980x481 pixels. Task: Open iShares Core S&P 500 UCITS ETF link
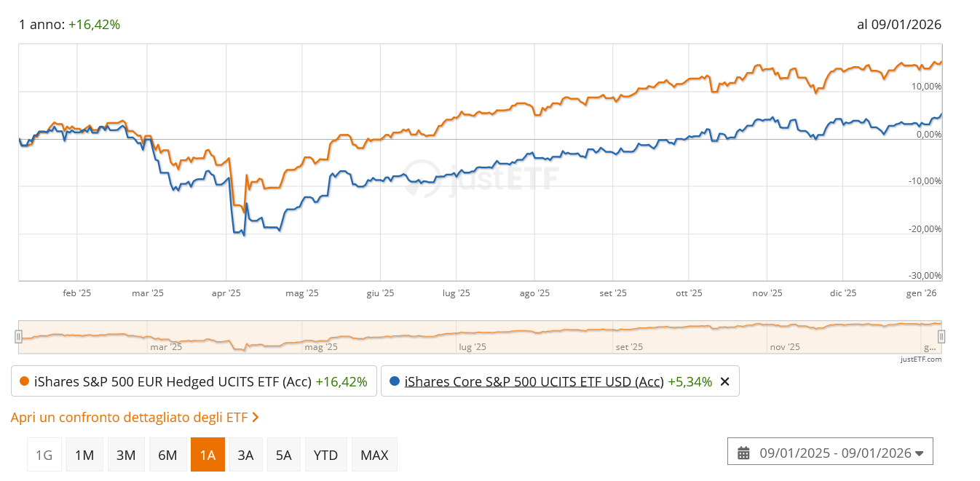pyautogui.click(x=534, y=381)
